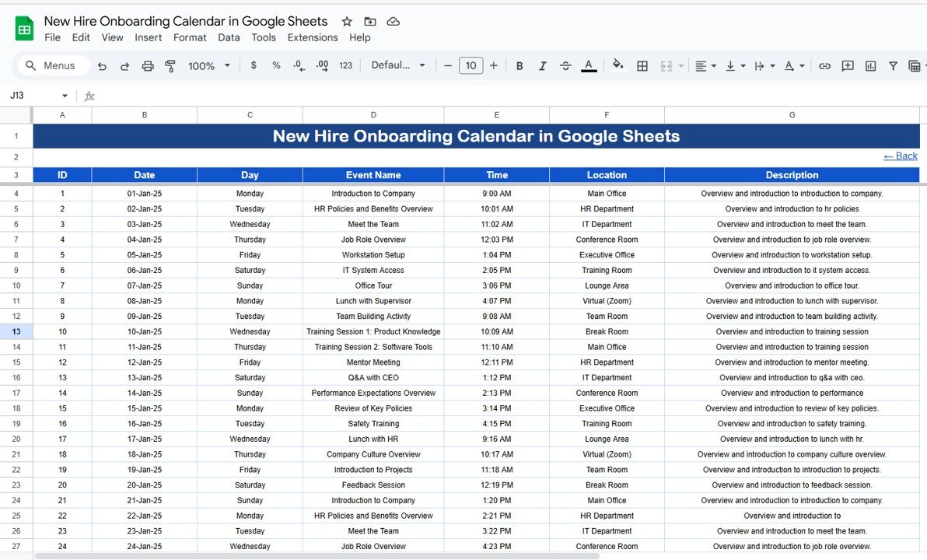Open the Edit menu
The width and height of the screenshot is (927, 560).
click(81, 38)
